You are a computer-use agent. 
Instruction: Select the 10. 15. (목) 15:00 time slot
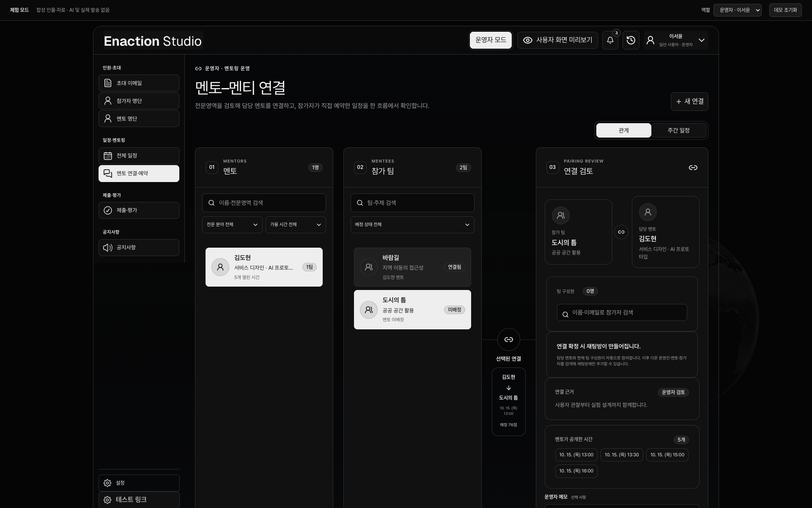click(x=667, y=455)
